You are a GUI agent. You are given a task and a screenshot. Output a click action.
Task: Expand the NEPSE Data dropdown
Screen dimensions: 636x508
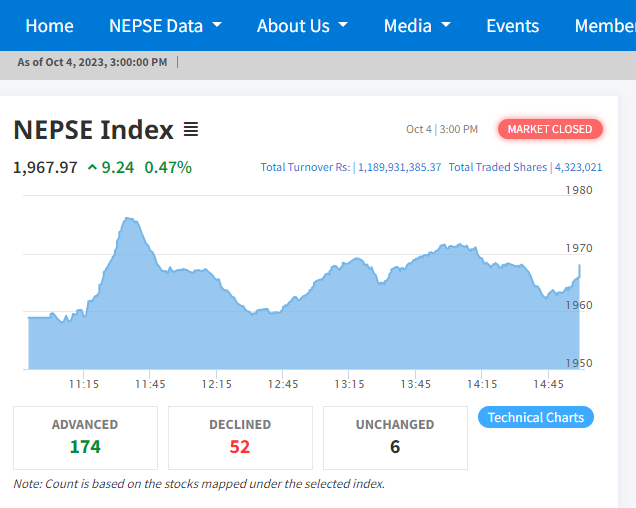coord(165,26)
